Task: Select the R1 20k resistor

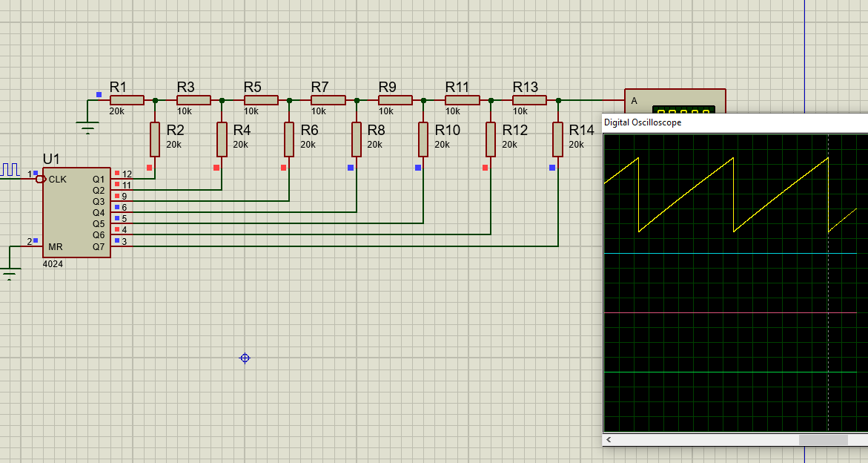Action: click(127, 100)
